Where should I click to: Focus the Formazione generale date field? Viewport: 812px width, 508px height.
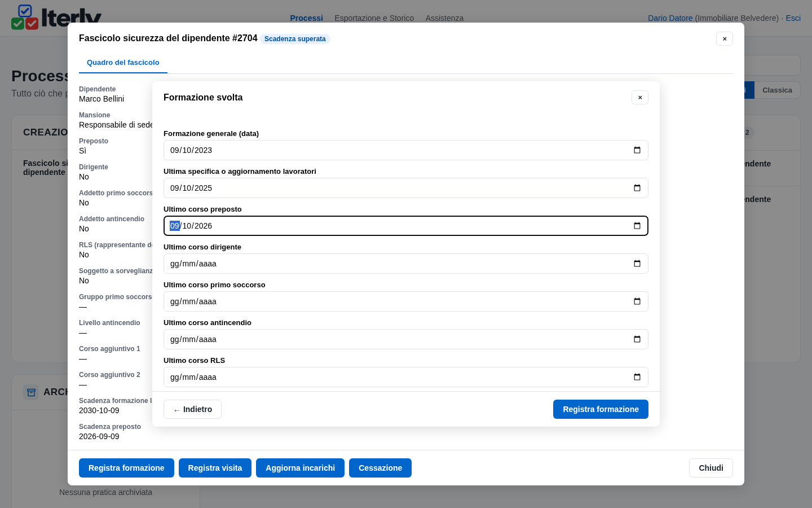(406, 150)
